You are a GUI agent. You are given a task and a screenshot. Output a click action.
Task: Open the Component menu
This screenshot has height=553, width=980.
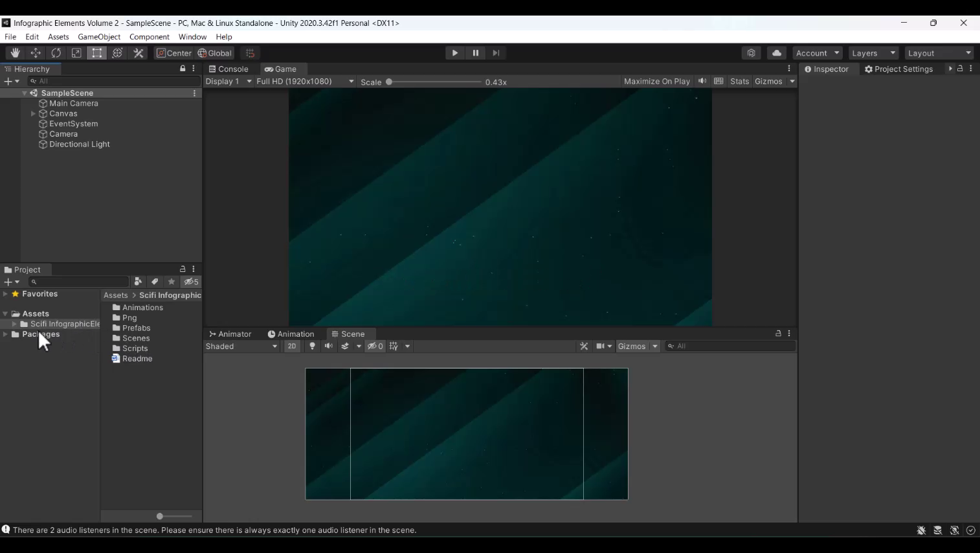click(x=150, y=37)
